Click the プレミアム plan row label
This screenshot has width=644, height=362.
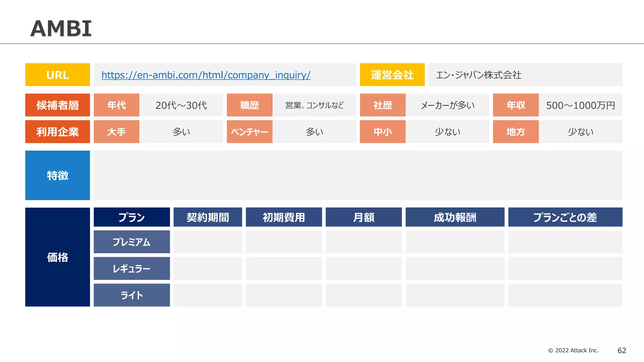[132, 242]
